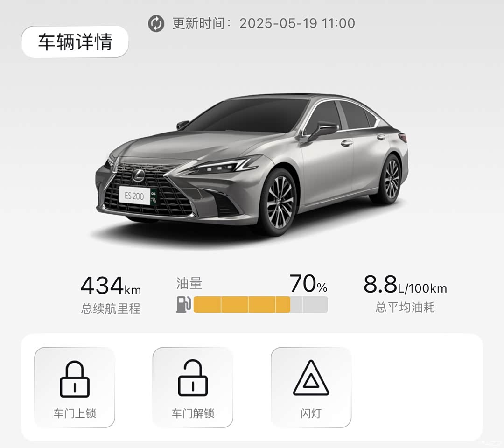Click the 油量 fuel label
Screen dimensions: 504x448
coord(189,283)
